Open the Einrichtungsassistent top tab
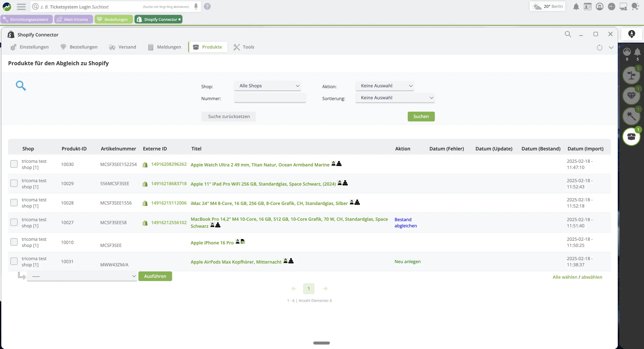Viewport: 644px width, 349px height. click(x=26, y=19)
